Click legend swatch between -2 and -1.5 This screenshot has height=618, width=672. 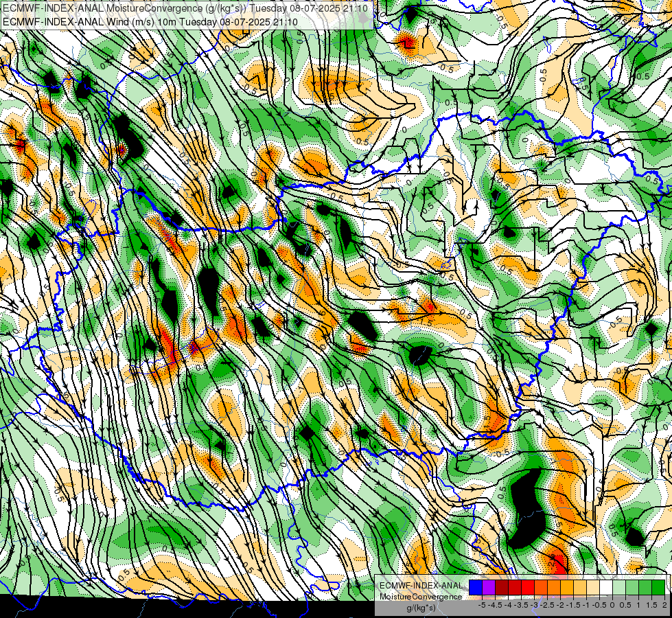[x=567, y=588]
